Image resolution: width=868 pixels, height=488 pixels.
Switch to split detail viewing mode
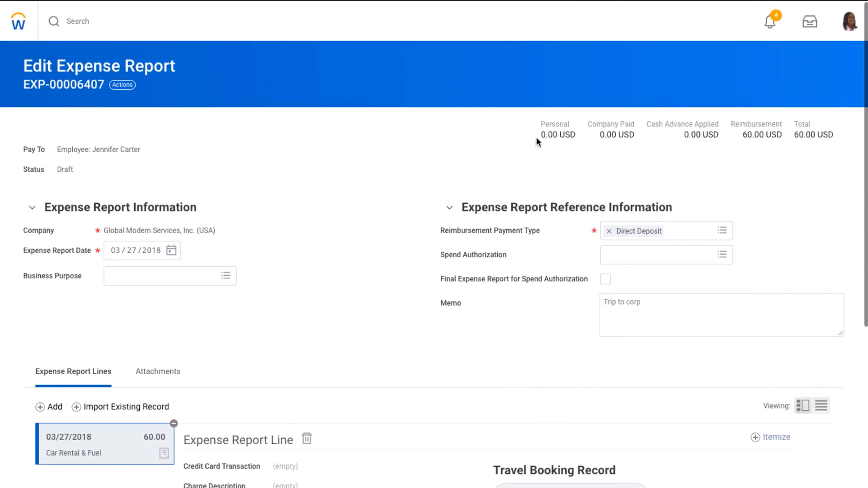pyautogui.click(x=803, y=406)
